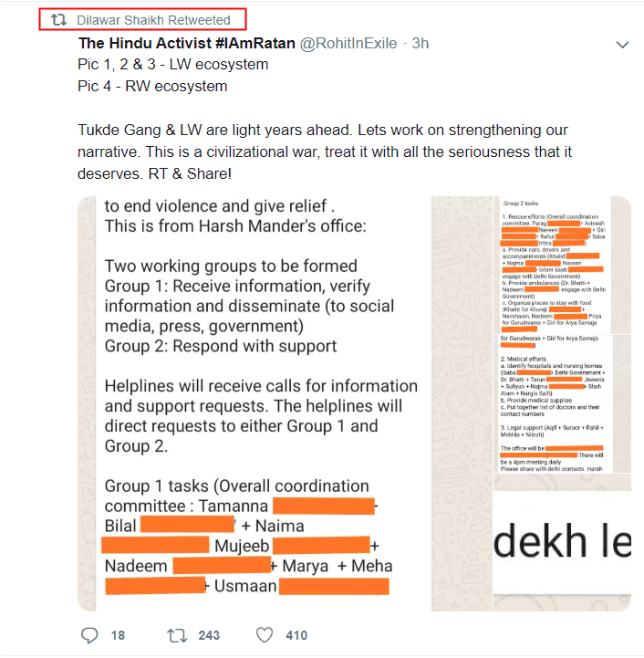Click the reply count 18
Image resolution: width=644 pixels, height=658 pixels.
click(x=118, y=635)
